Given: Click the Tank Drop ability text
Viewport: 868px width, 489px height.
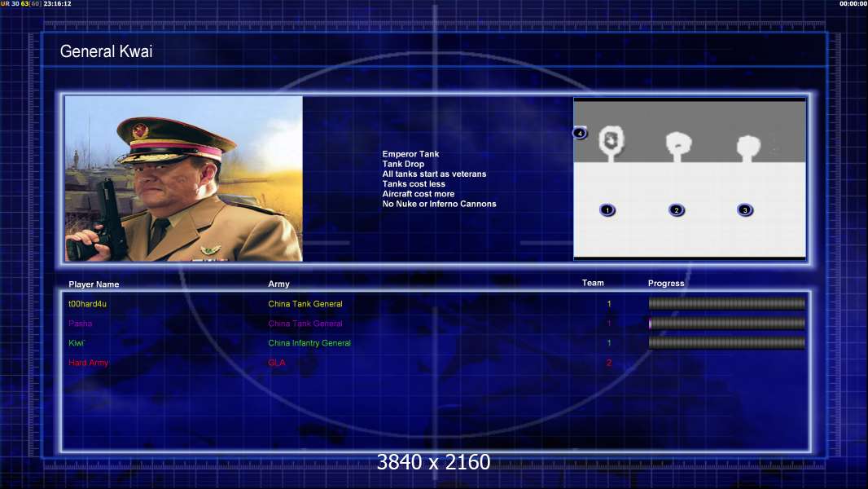Looking at the screenshot, I should (403, 164).
